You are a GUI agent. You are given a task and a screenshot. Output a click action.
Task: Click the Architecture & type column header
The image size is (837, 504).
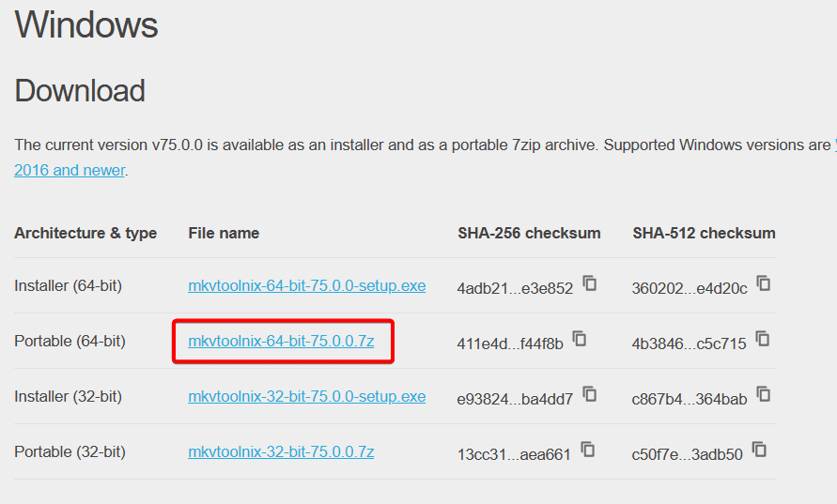point(85,233)
